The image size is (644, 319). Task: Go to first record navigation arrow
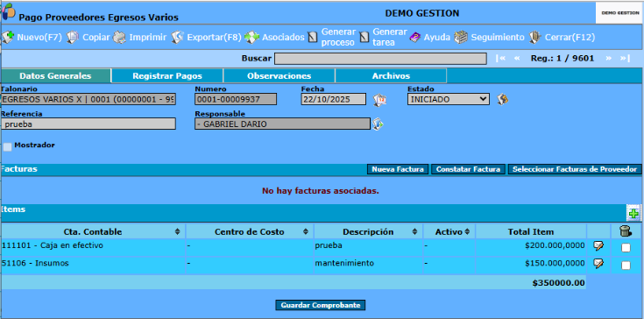500,59
